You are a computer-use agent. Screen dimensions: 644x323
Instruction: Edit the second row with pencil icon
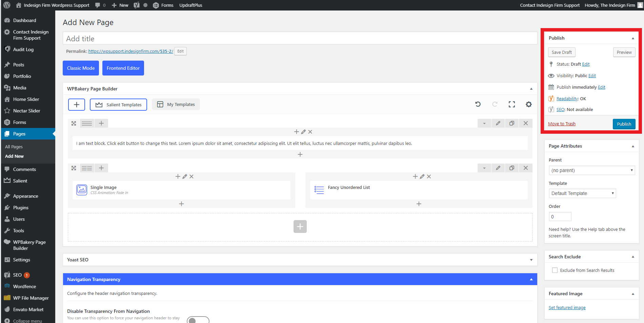[498, 168]
